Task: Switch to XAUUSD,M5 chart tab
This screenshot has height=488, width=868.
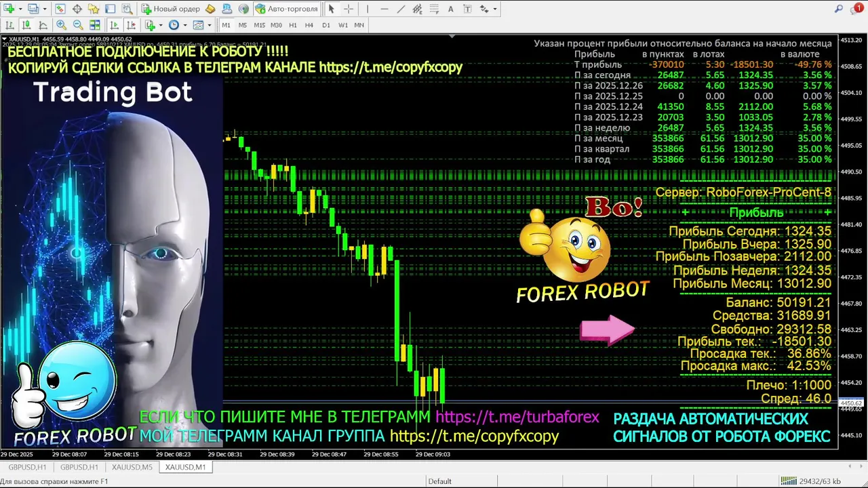Action: click(x=132, y=467)
